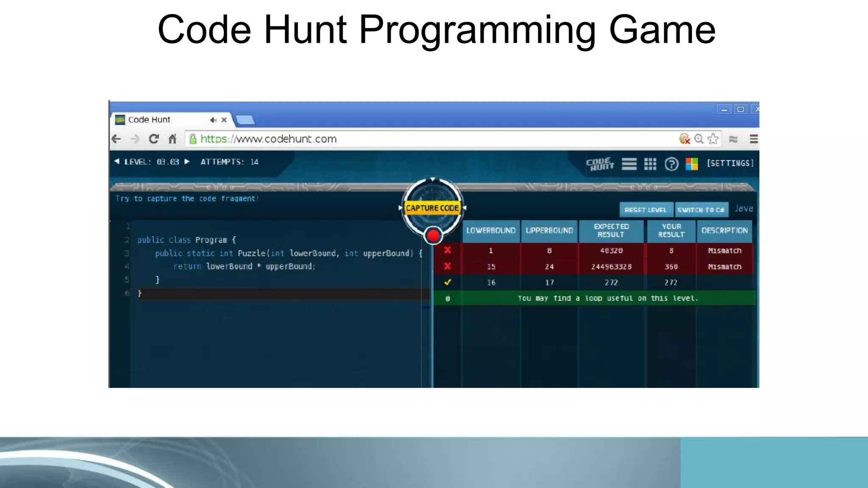The width and height of the screenshot is (868, 488).
Task: Open a new browser tab
Action: point(245,120)
